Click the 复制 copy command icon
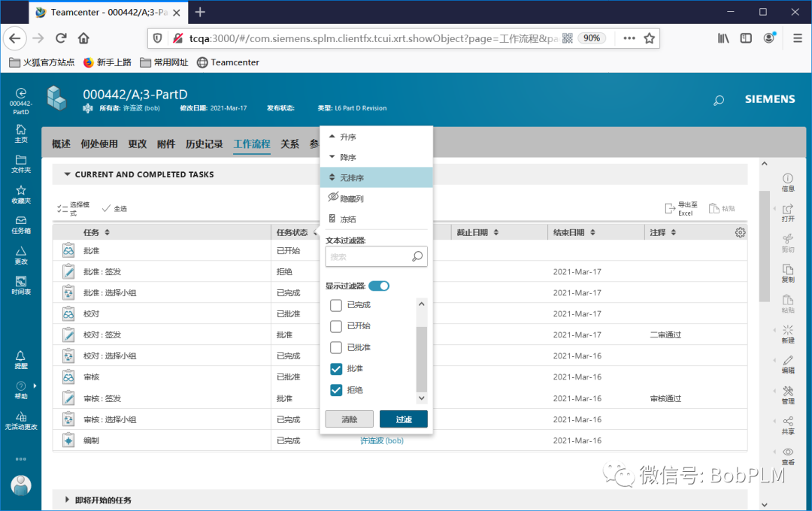Screen dimensions: 812x511 coord(788,274)
